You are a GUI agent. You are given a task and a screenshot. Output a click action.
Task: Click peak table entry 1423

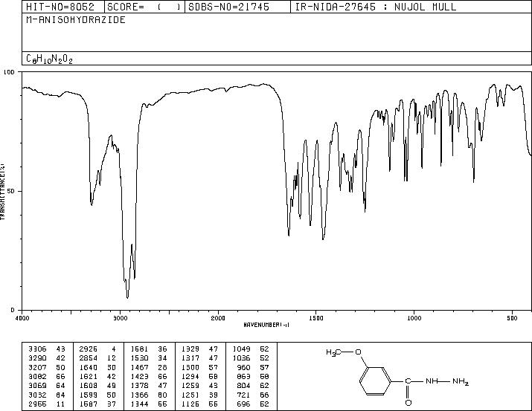pyautogui.click(x=139, y=376)
